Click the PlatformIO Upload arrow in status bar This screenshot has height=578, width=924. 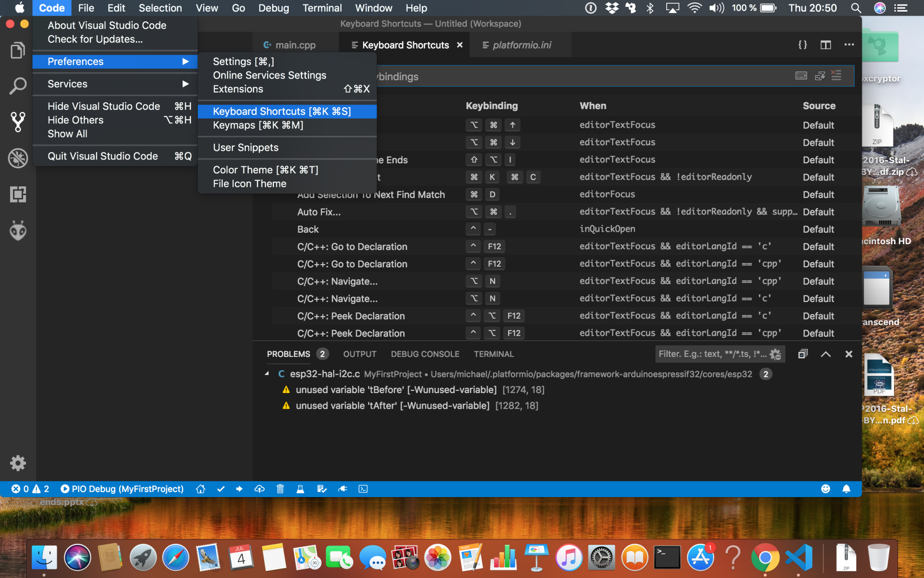pos(239,489)
